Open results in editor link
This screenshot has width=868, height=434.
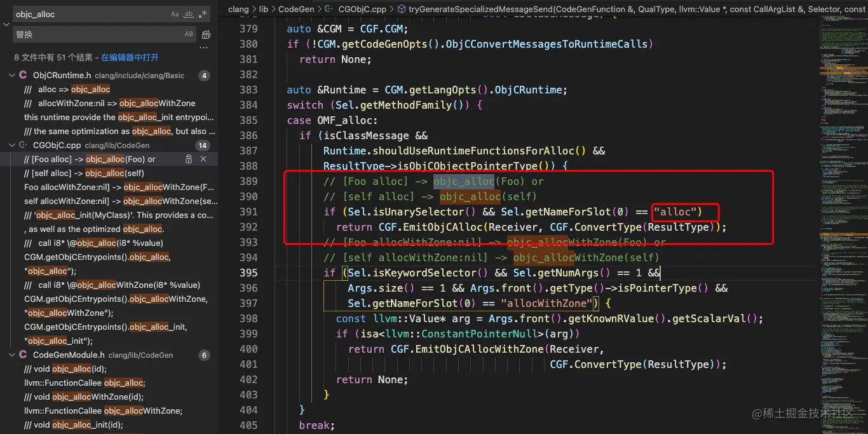click(130, 57)
